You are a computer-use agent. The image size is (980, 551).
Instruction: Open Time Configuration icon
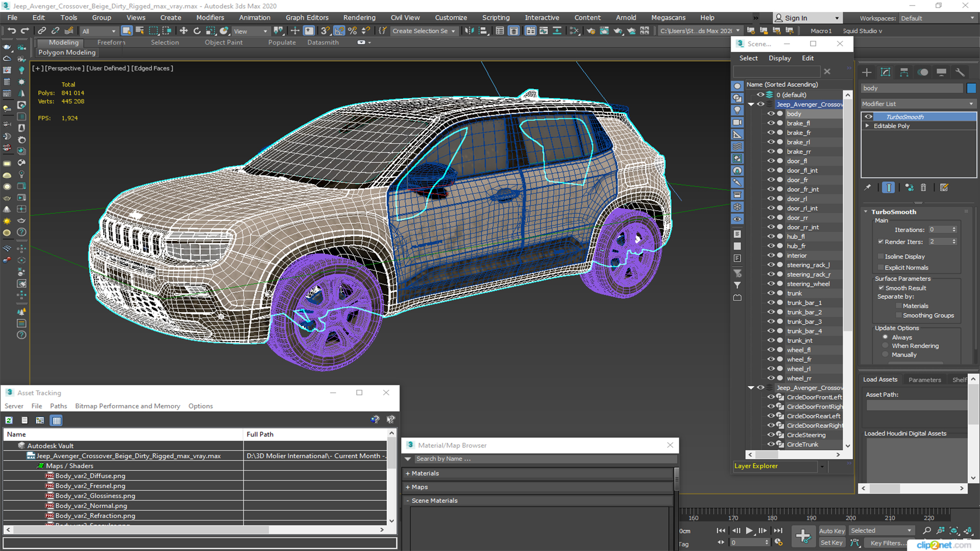778,542
